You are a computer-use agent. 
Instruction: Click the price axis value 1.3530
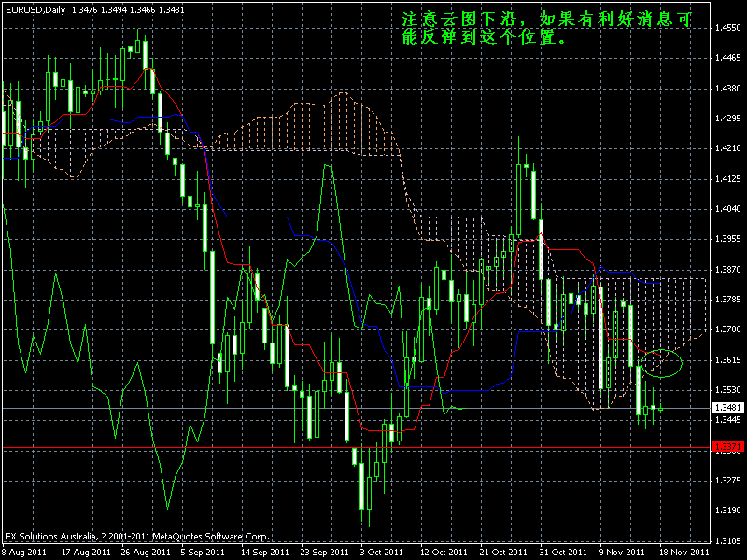tap(728, 390)
